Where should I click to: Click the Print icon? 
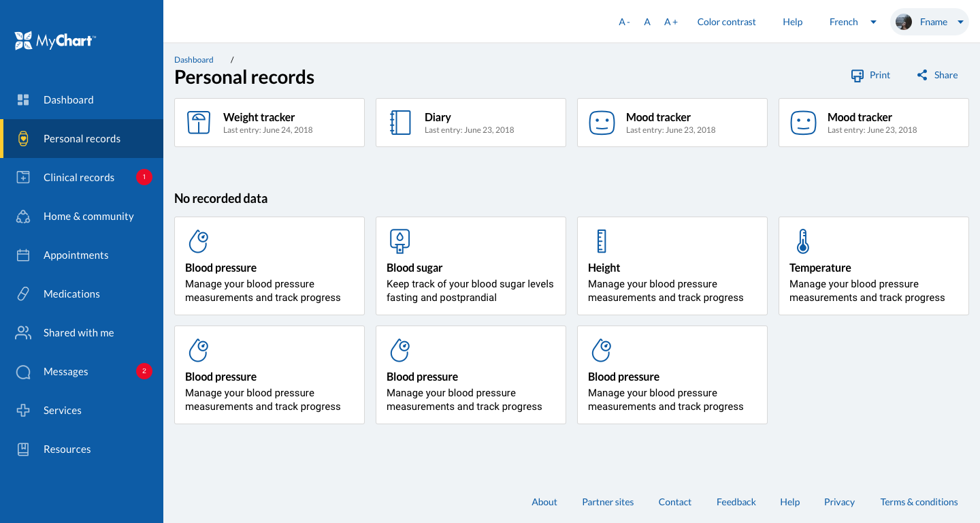pyautogui.click(x=857, y=75)
